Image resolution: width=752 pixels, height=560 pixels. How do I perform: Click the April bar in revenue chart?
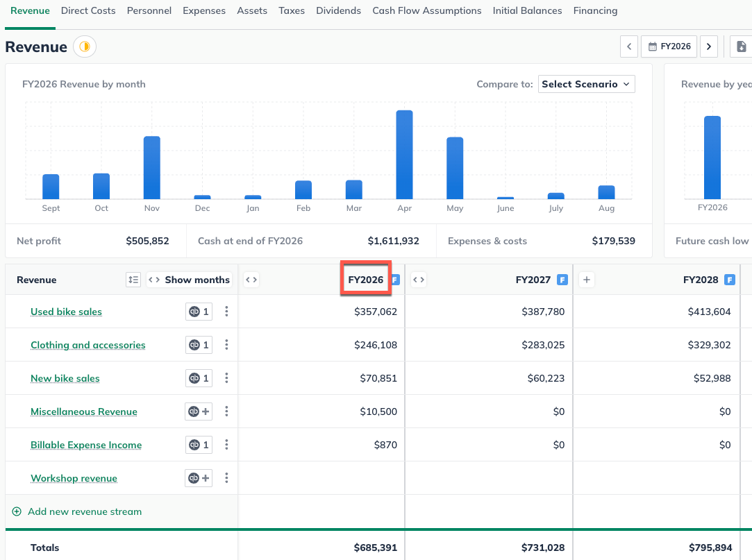point(404,155)
